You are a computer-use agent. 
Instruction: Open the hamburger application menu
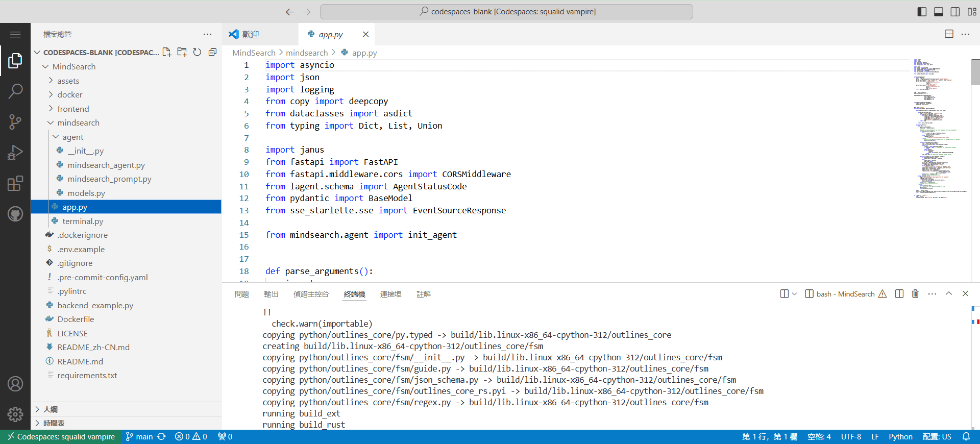coord(15,34)
